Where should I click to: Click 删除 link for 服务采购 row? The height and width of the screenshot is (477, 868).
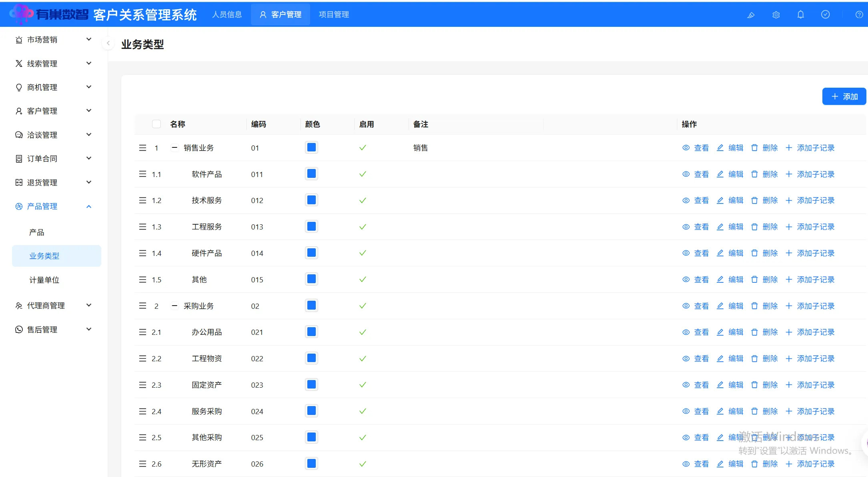(770, 411)
